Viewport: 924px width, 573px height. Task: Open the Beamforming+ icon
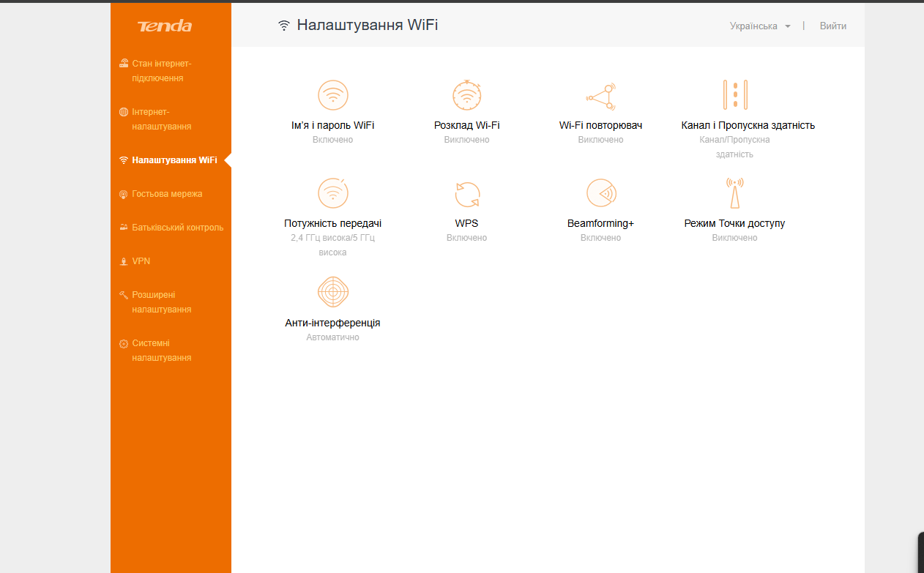pos(601,193)
